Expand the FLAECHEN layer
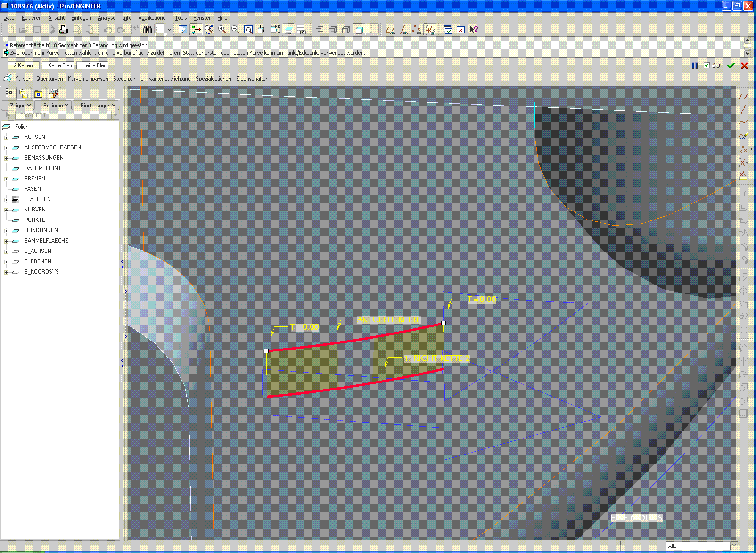 pos(6,200)
